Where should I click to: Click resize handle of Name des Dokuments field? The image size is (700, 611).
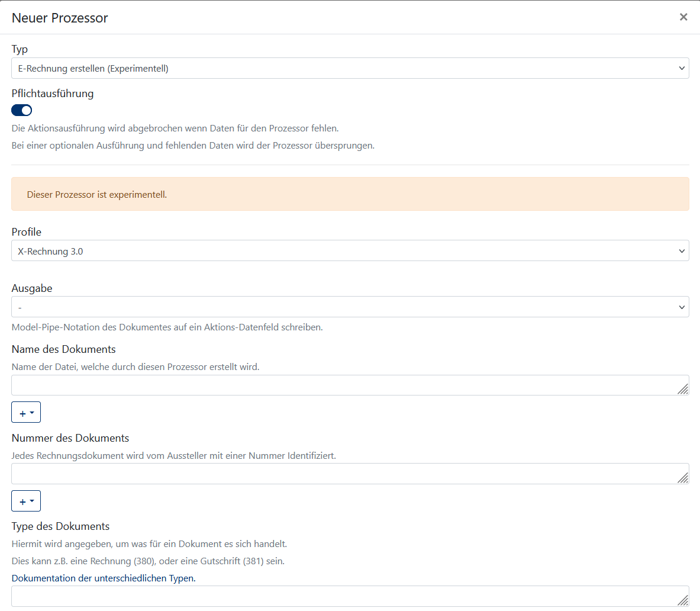click(683, 390)
